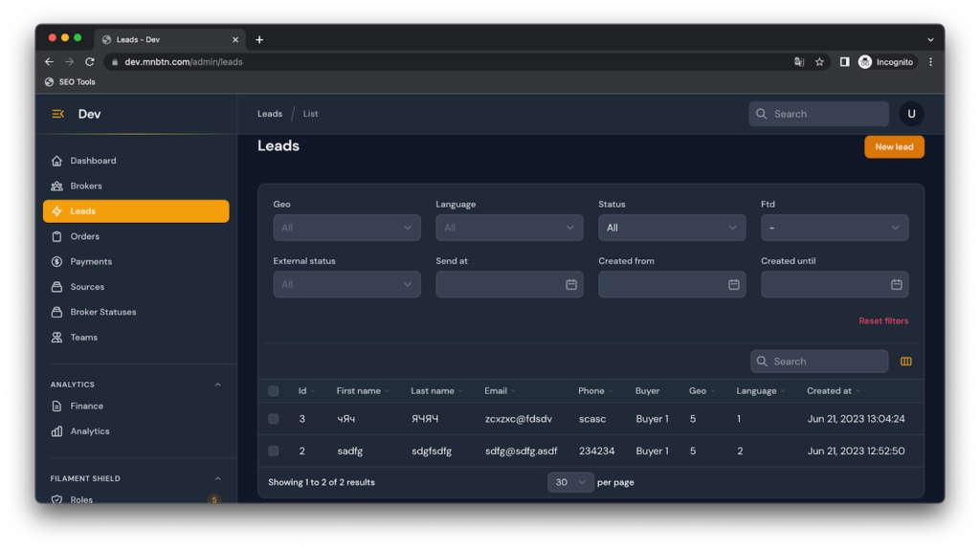
Task: Click the toggle columns icon above table
Action: [905, 362]
